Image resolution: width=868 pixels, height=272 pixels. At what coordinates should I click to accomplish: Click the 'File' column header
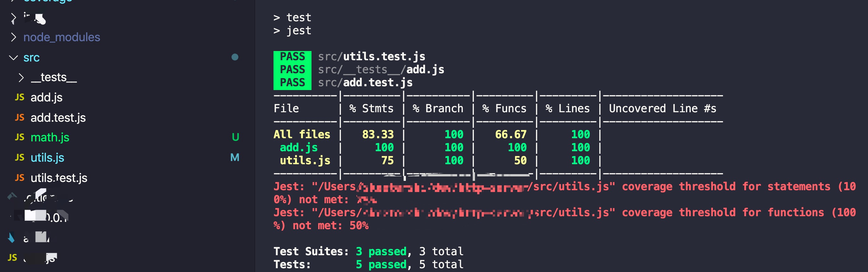coord(286,109)
